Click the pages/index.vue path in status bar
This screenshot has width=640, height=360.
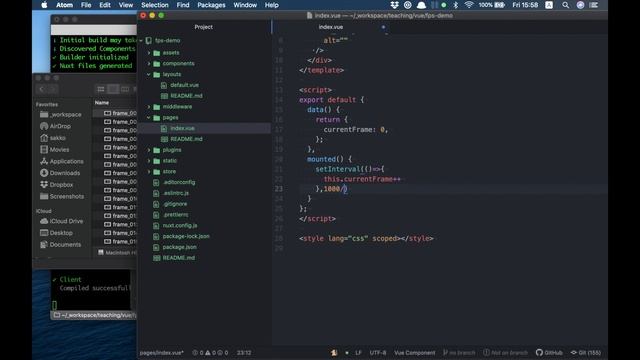point(162,353)
